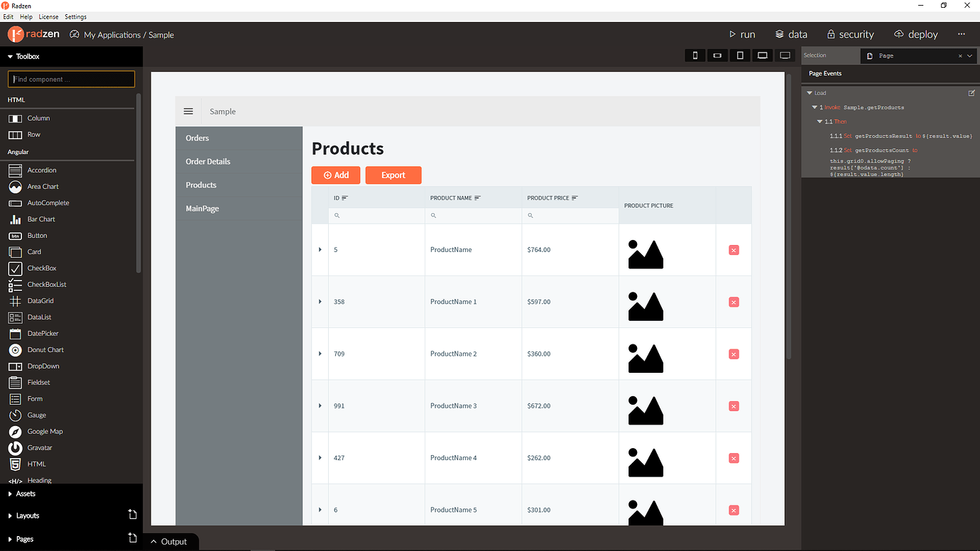Viewport: 980px width, 551px height.
Task: Select the Button component icon
Action: (x=15, y=236)
